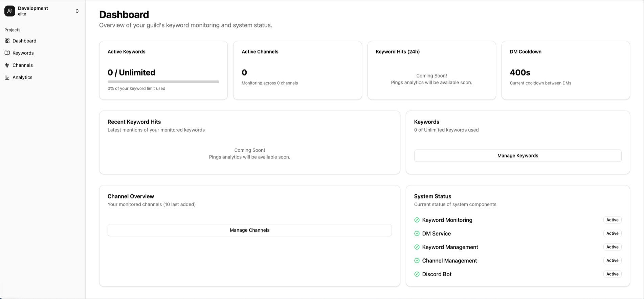Click the 'Recent Keyword Hits' heading
Screen dimensions: 644x299
tap(134, 122)
